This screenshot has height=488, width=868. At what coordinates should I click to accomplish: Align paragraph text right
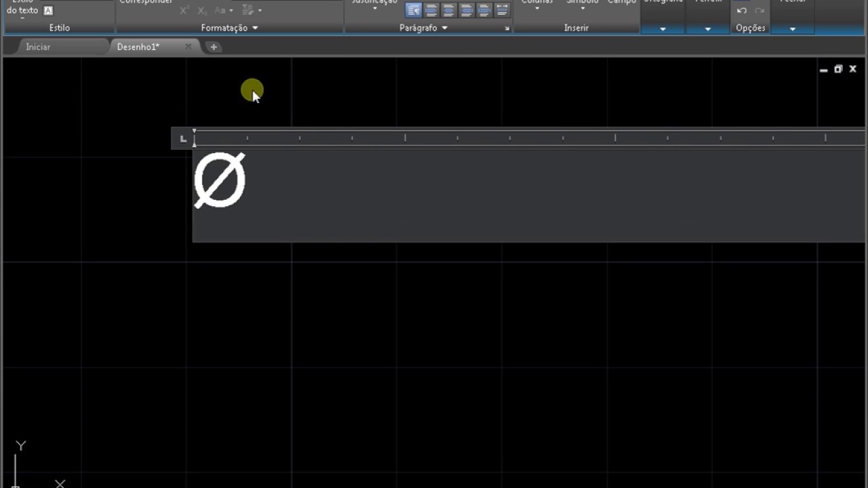(467, 10)
